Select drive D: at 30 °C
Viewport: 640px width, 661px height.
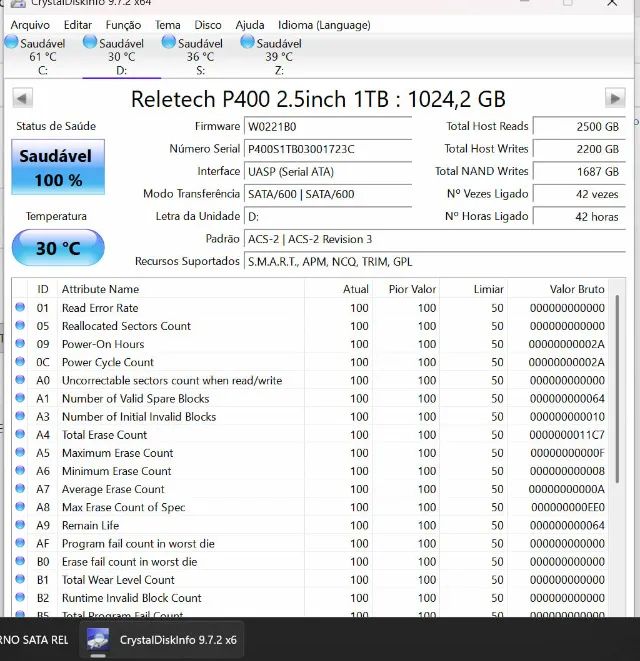pos(121,56)
